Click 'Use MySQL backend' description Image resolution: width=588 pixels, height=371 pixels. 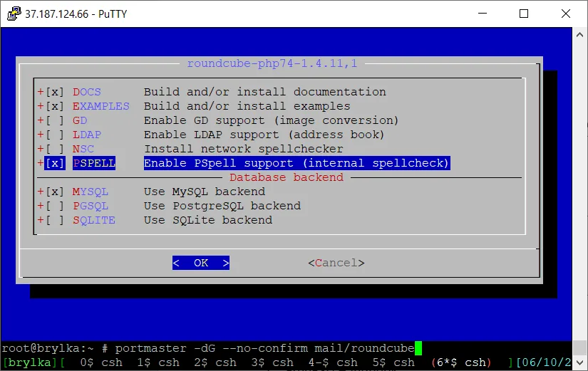[x=205, y=192]
